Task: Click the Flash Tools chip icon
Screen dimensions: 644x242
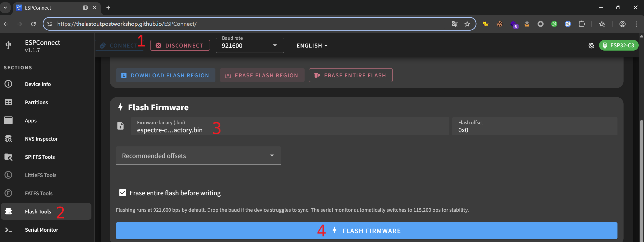Action: pyautogui.click(x=8, y=211)
